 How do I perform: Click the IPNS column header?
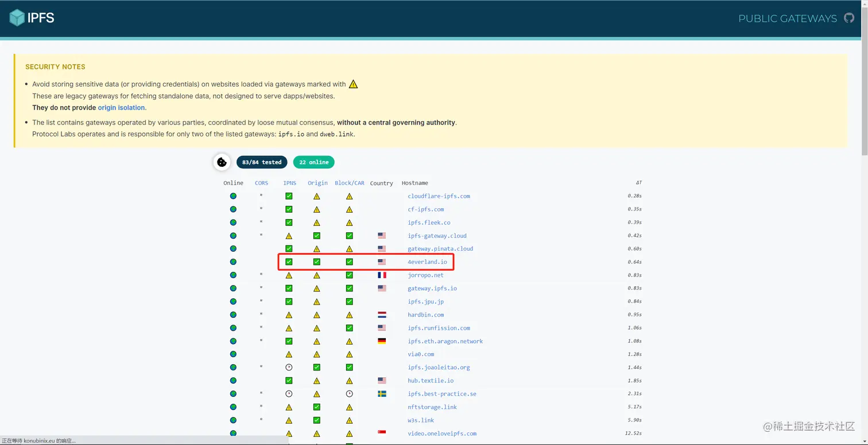290,183
